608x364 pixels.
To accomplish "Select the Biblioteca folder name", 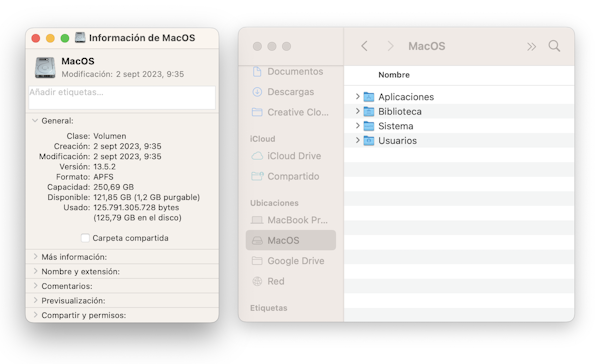I will tap(400, 112).
